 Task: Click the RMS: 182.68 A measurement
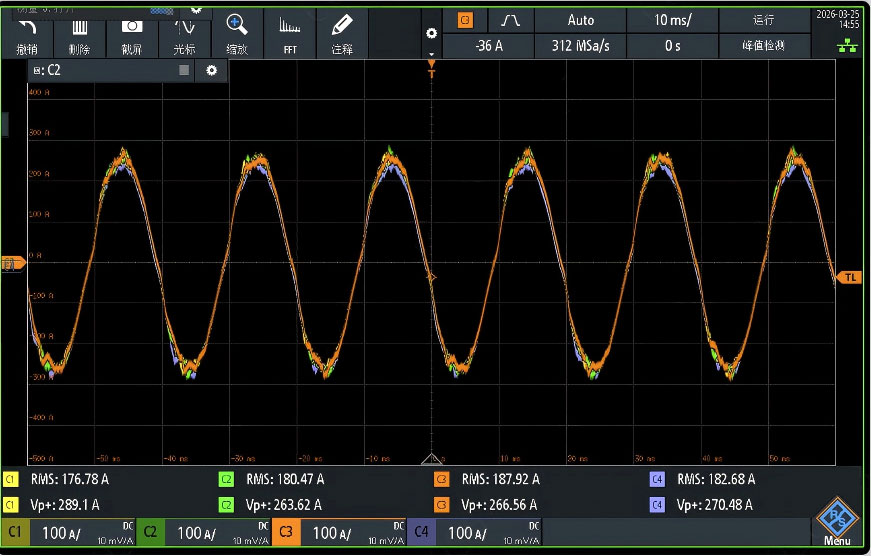[x=716, y=479]
